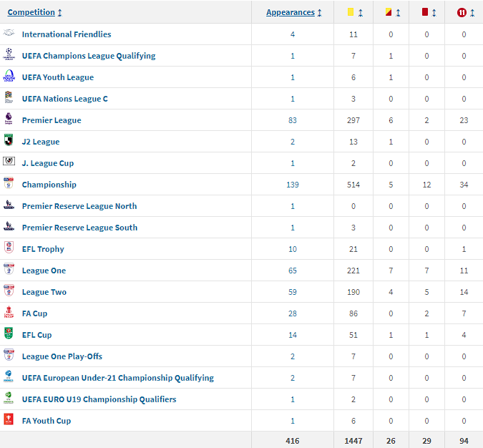Click the FA Cup logo icon
Viewport: 483px width, 448px height.
[x=9, y=313]
